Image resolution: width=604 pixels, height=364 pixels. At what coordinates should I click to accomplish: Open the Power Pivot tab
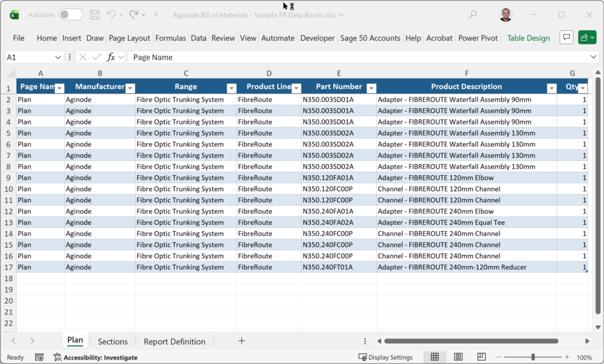(478, 38)
